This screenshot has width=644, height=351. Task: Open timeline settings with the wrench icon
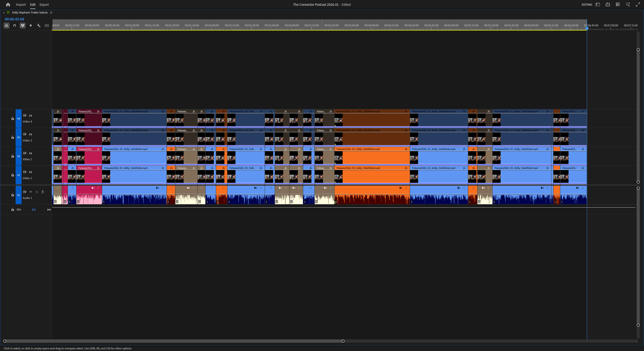coord(39,25)
